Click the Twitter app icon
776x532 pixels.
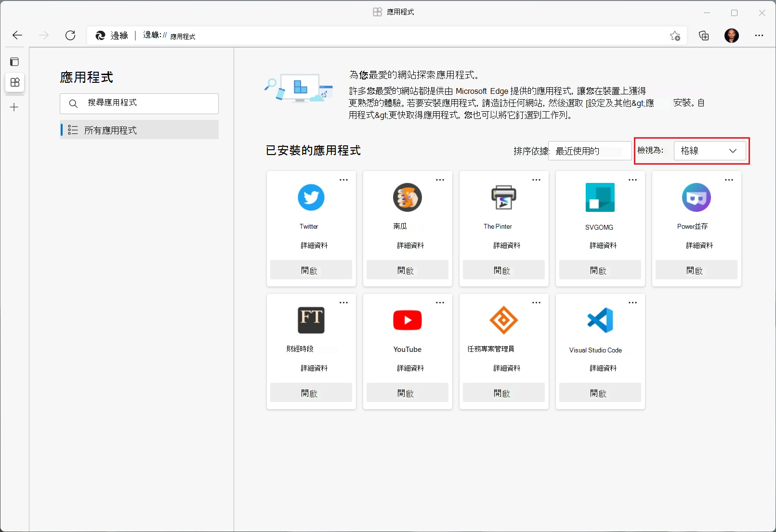pyautogui.click(x=311, y=197)
